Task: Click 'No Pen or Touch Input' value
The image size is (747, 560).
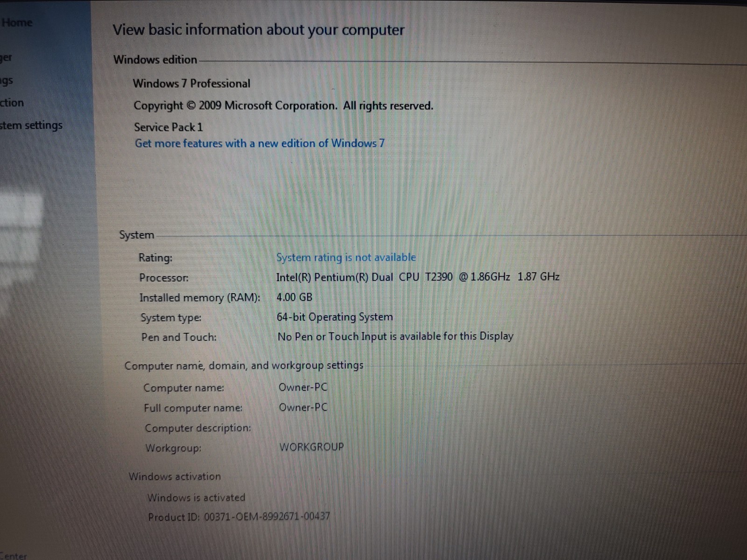Action: 395,336
